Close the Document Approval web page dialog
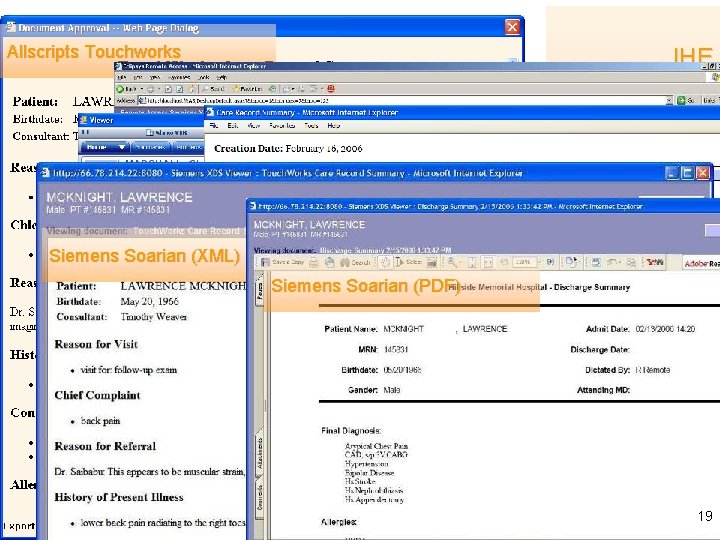 tap(512, 27)
